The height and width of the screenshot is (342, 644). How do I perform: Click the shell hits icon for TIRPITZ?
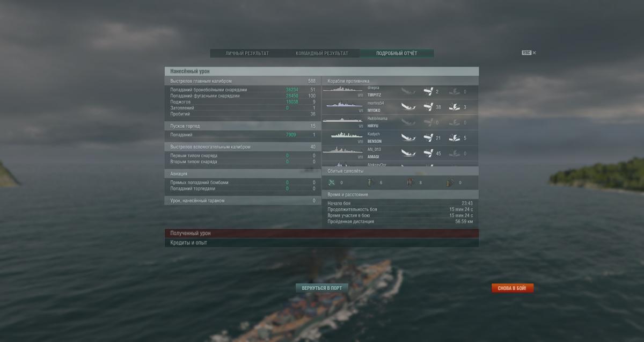(428, 92)
